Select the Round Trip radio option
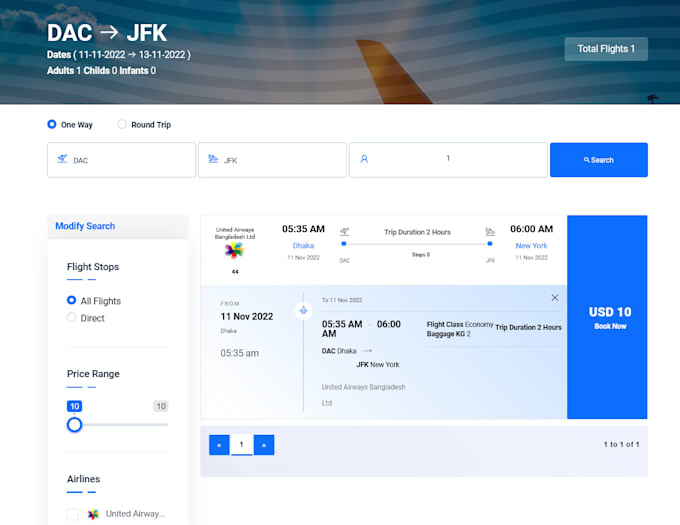Screen dimensions: 680x525 coord(122,124)
